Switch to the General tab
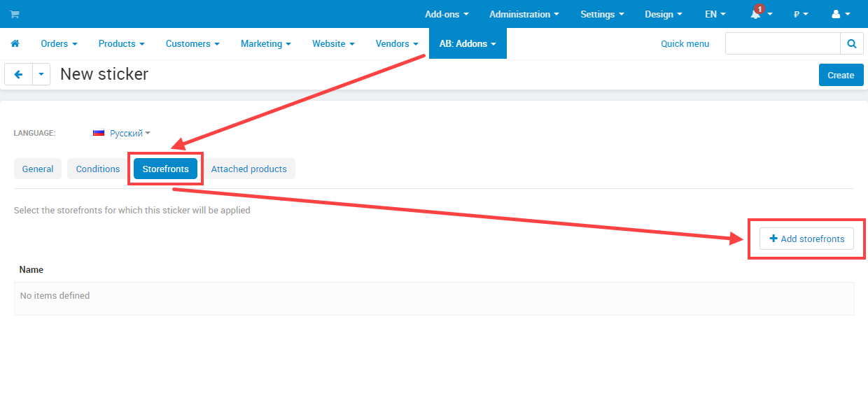868x396 pixels. [38, 169]
